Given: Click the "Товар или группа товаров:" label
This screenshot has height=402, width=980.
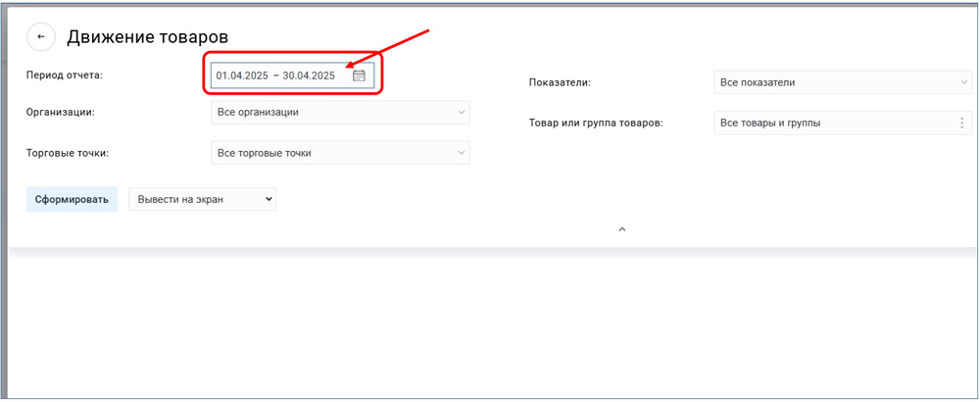Looking at the screenshot, I should (x=596, y=124).
